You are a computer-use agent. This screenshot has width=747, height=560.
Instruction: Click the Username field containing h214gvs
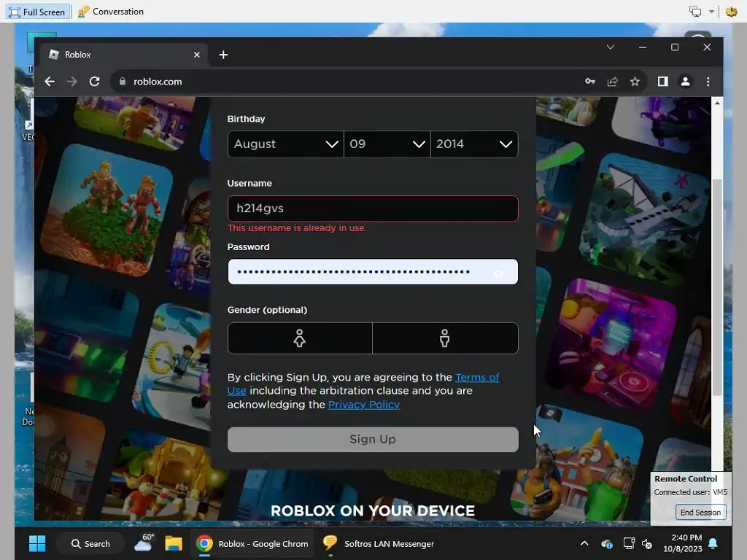click(373, 209)
